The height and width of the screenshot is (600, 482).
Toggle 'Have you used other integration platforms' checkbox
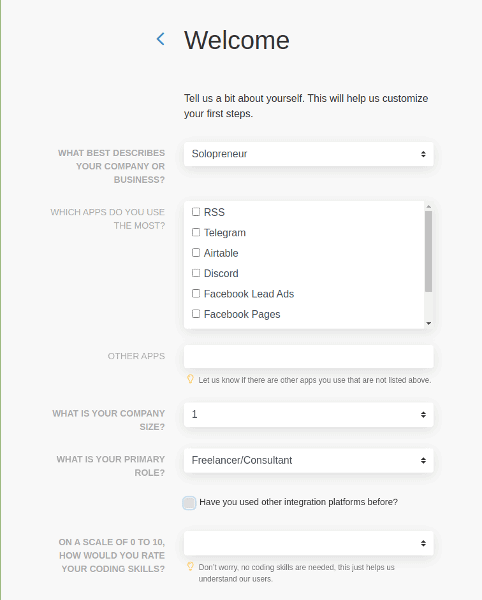[189, 503]
